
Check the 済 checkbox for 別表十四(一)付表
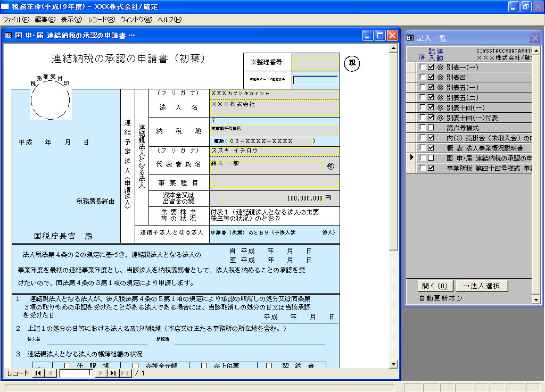[x=423, y=118]
